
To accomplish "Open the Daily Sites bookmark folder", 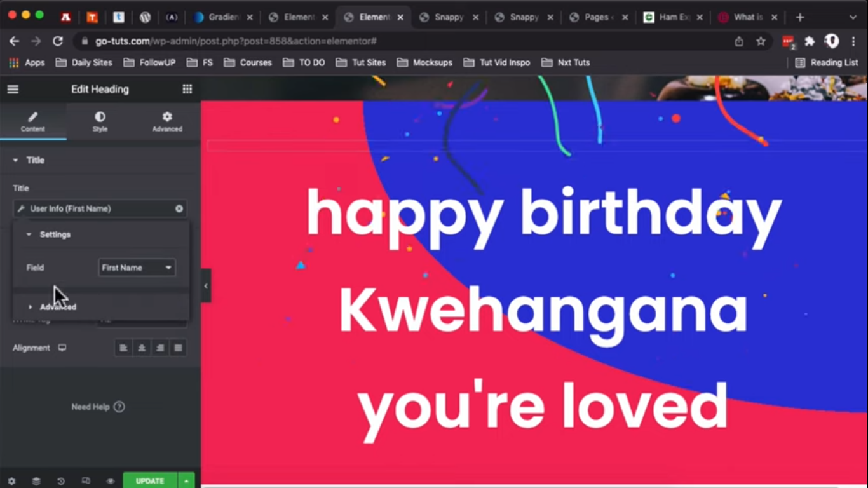I will [84, 63].
